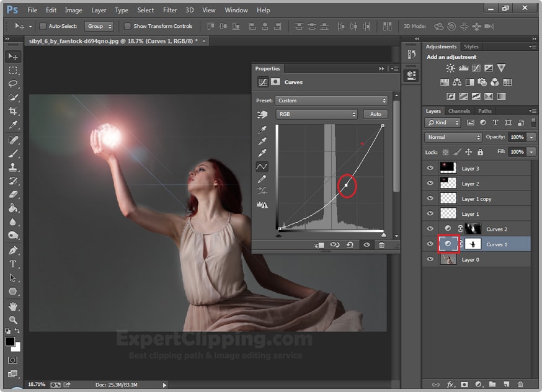
Task: Choose the Pen tool
Action: (x=12, y=251)
